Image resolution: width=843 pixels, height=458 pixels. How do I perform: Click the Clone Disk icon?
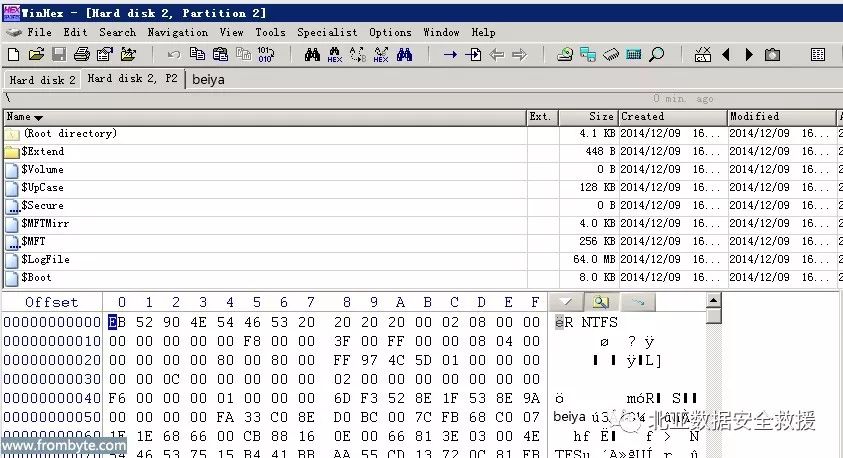(588, 54)
